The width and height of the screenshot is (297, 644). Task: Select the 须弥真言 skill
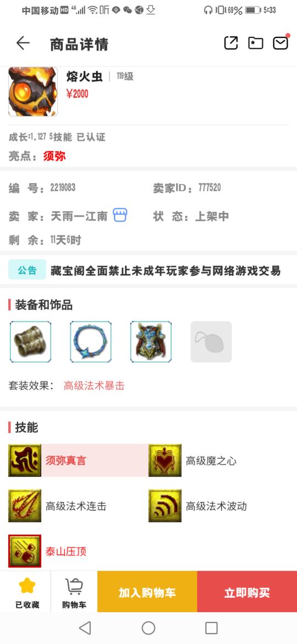78,460
